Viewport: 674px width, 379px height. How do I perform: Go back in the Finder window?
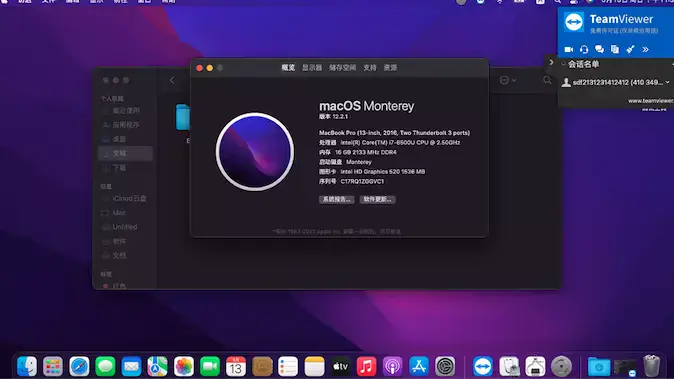[x=172, y=80]
